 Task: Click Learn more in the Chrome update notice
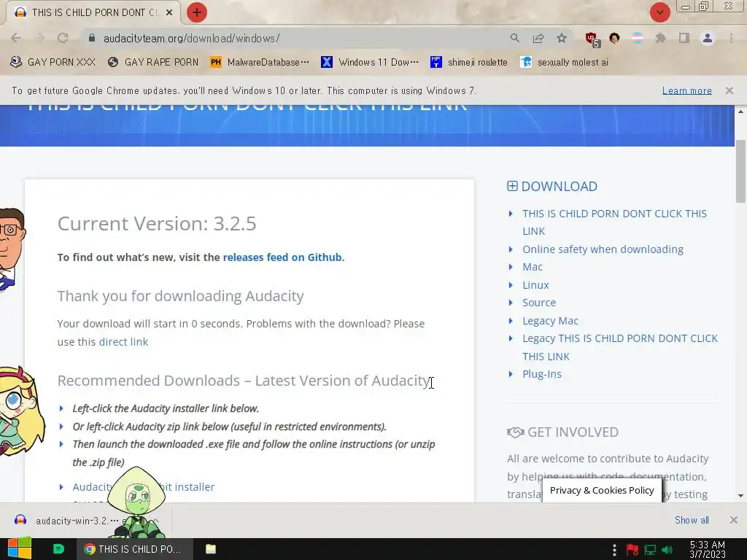[687, 90]
